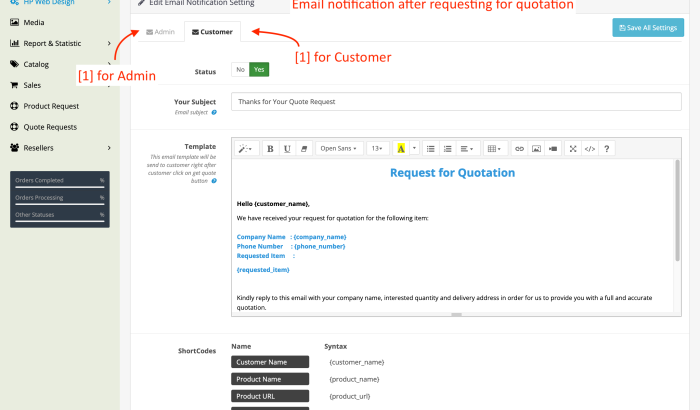This screenshot has width=700, height=410.
Task: Switch to code view in the editor
Action: pyautogui.click(x=590, y=149)
